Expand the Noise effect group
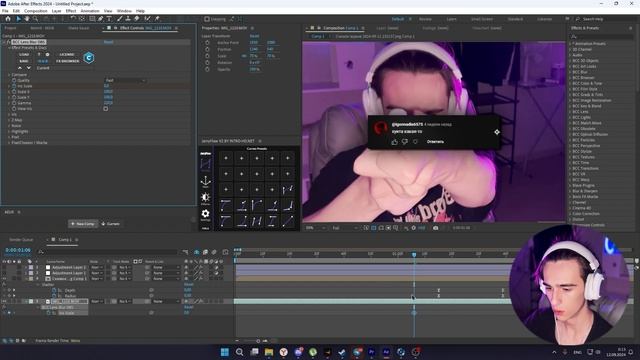Screen dimensions: 640x360 click(9, 126)
